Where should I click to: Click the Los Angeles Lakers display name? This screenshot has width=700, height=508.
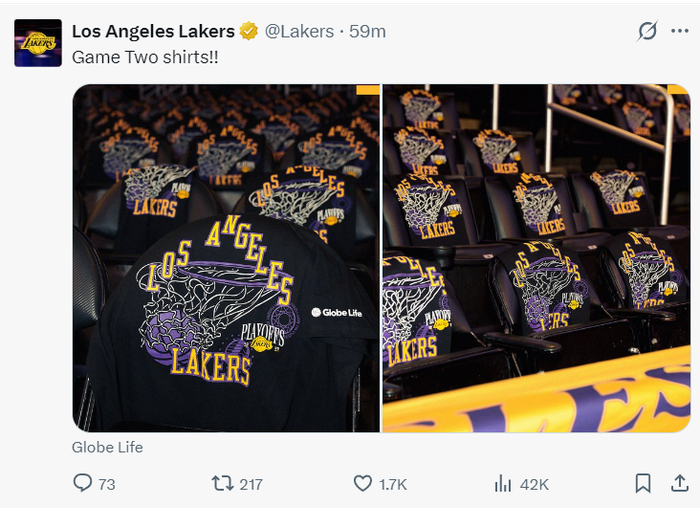pos(153,31)
